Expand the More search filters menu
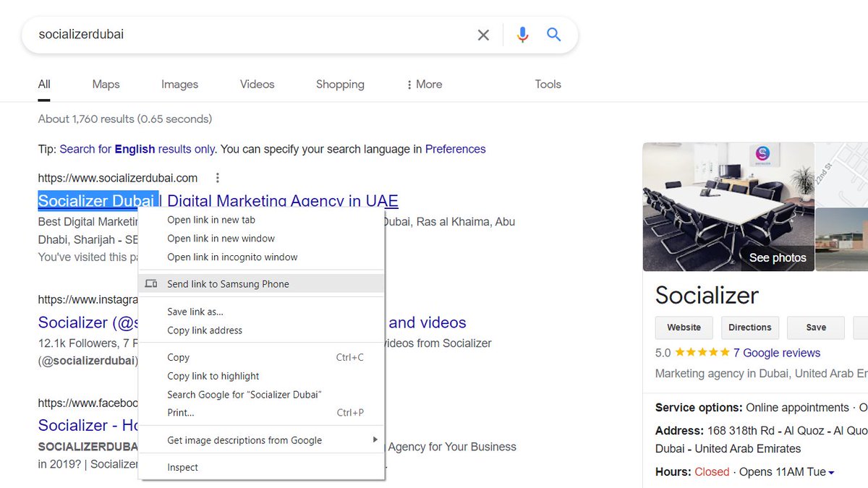This screenshot has height=488, width=868. tap(425, 85)
